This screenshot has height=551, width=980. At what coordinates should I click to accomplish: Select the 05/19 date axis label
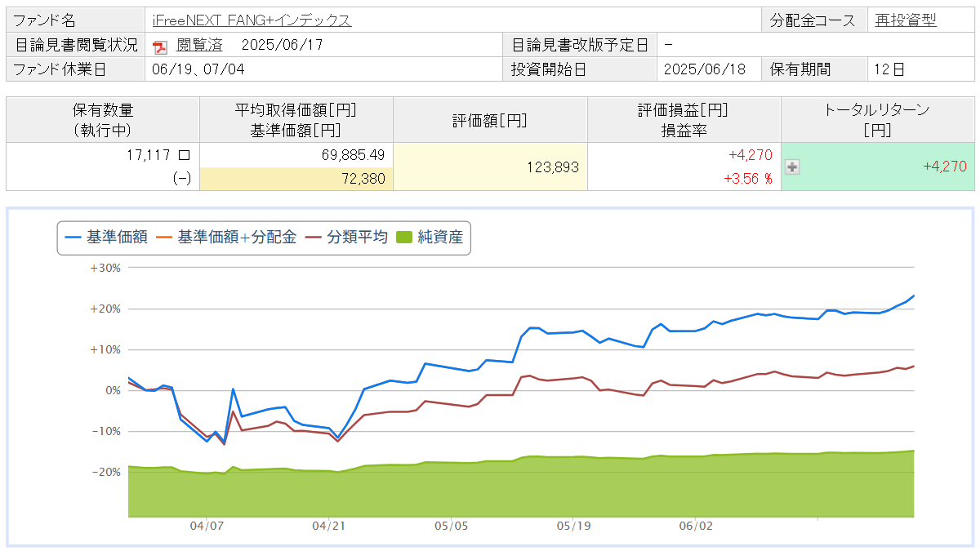(573, 527)
